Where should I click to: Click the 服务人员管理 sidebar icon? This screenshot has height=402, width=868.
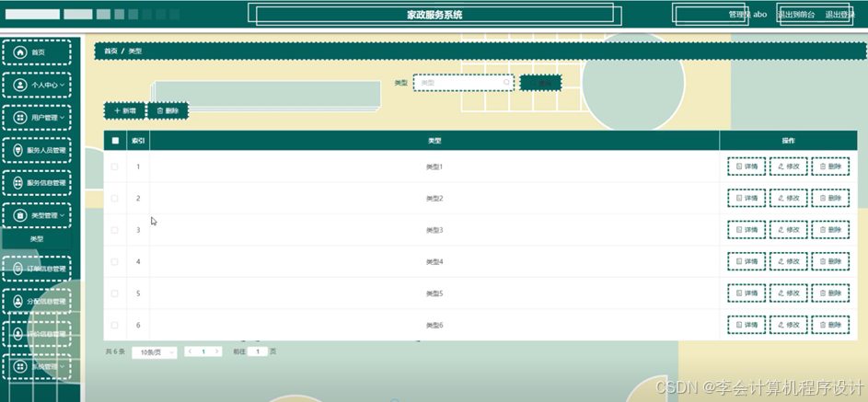[18, 150]
